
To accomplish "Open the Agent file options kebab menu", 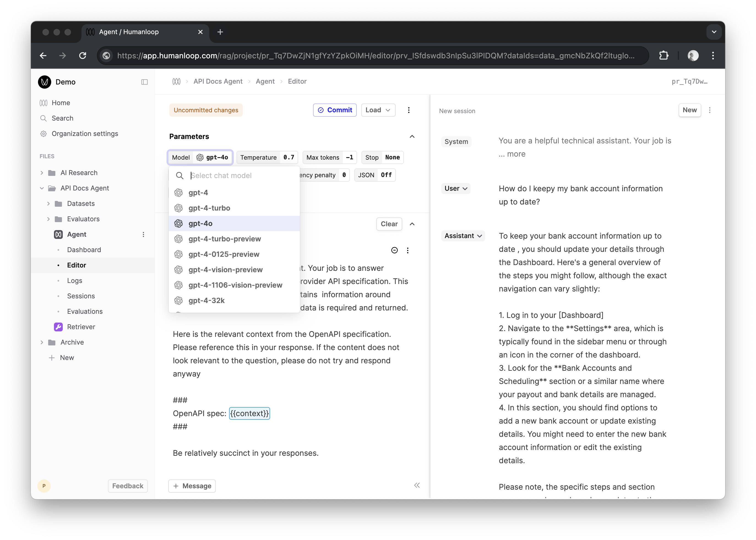I will 143,234.
